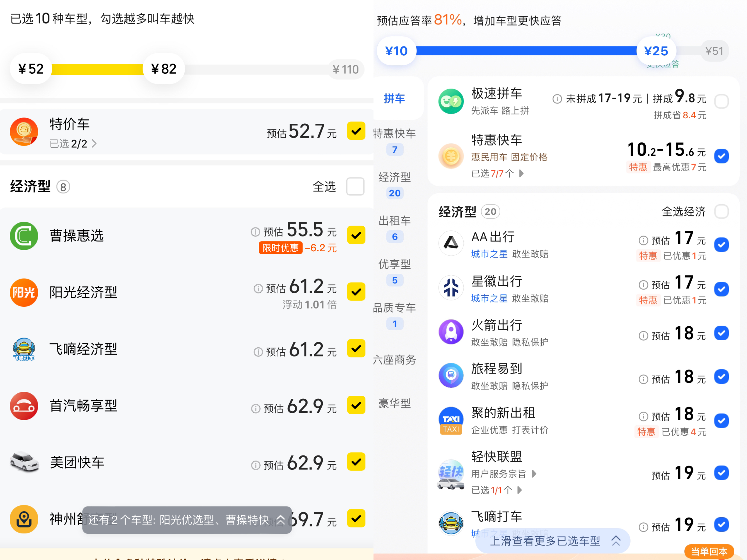The width and height of the screenshot is (747, 560).
Task: Open price info icon for 首汽畅享型
Action: click(x=256, y=409)
